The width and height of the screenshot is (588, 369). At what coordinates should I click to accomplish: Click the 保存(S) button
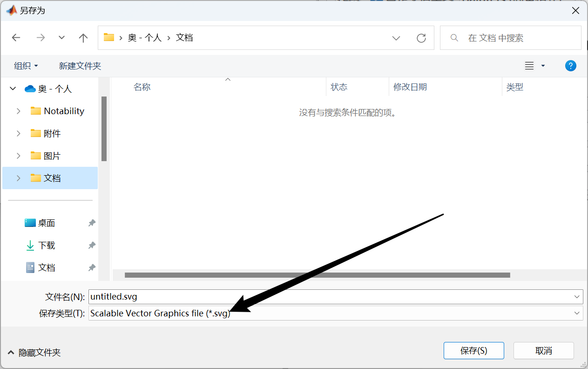(473, 350)
